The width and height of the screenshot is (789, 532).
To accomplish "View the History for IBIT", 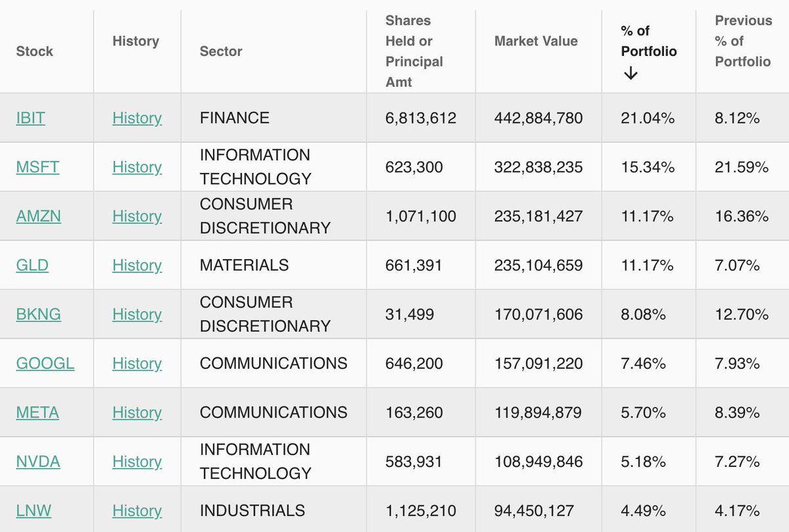I will coord(137,118).
